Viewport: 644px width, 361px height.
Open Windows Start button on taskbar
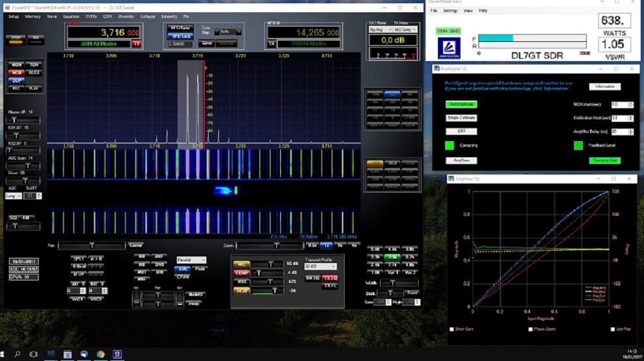(2, 354)
